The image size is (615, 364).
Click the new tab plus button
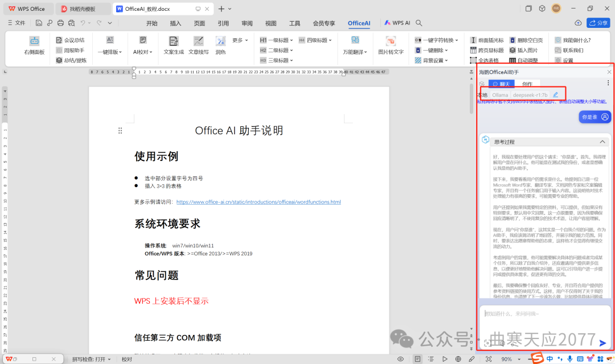(x=221, y=9)
